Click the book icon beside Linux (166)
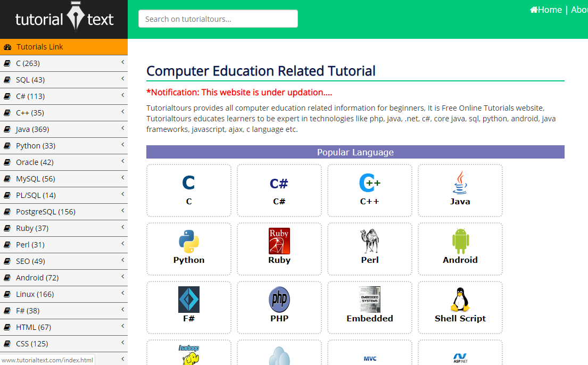The image size is (588, 365). (7, 294)
